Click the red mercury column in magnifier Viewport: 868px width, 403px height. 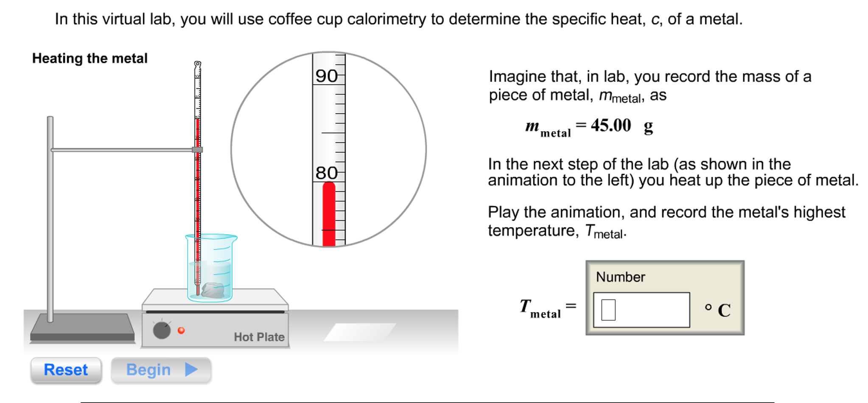pos(329,214)
